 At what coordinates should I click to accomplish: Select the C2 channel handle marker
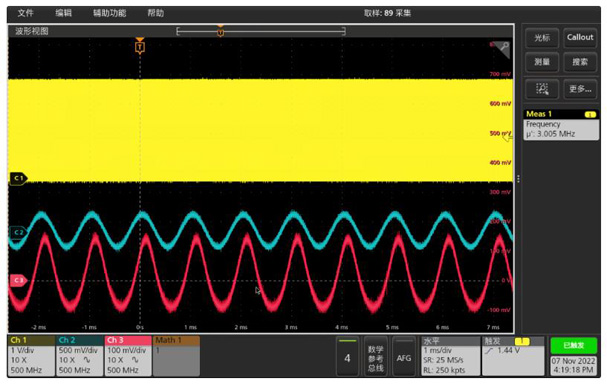(x=18, y=232)
